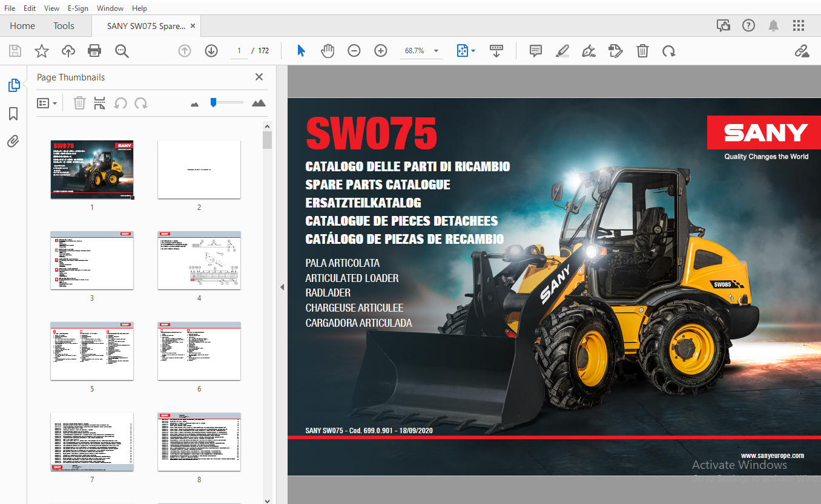Viewport: 821px width, 504px height.
Task: Toggle the Page Thumbnails sidebar icon
Action: point(13,85)
